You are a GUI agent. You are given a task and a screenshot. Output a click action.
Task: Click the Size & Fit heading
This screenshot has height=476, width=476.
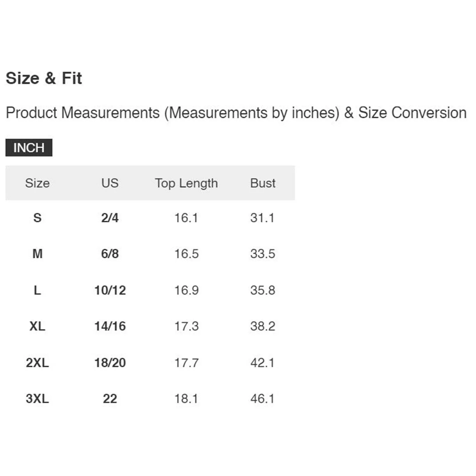coord(44,78)
